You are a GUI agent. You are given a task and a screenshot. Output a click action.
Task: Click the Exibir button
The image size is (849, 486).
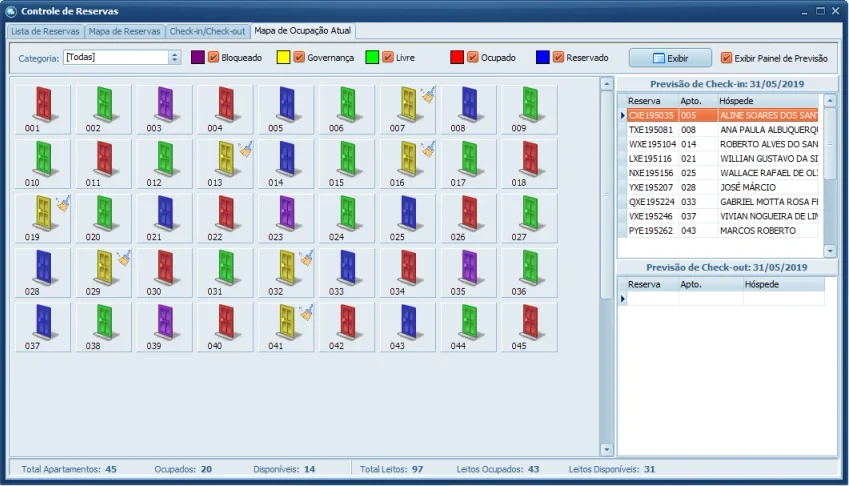click(x=670, y=58)
